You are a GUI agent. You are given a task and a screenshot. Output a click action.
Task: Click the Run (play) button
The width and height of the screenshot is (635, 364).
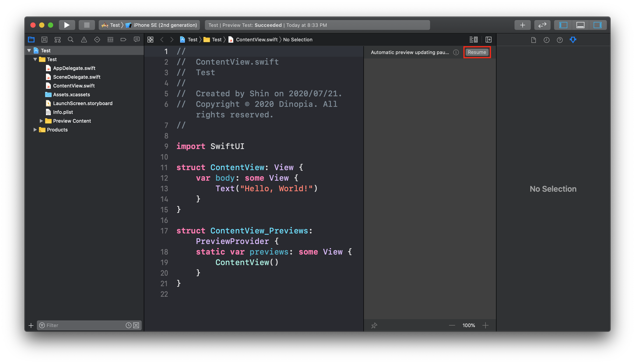pyautogui.click(x=66, y=25)
